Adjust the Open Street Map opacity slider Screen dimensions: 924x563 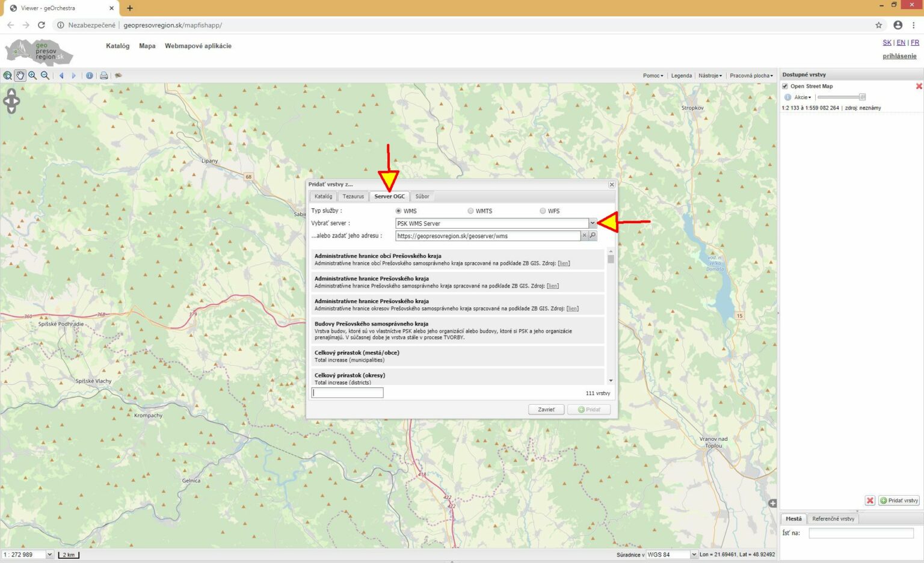[x=861, y=97]
